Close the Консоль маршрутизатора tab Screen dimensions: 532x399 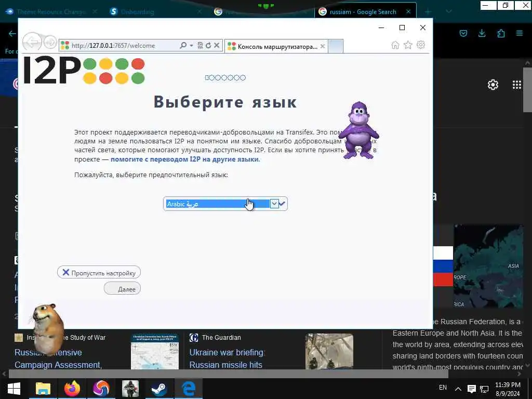323,46
